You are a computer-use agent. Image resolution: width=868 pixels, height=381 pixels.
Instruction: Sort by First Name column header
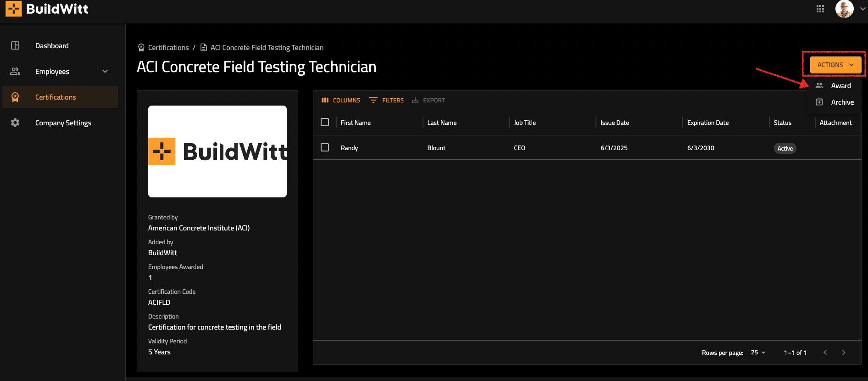pos(356,123)
